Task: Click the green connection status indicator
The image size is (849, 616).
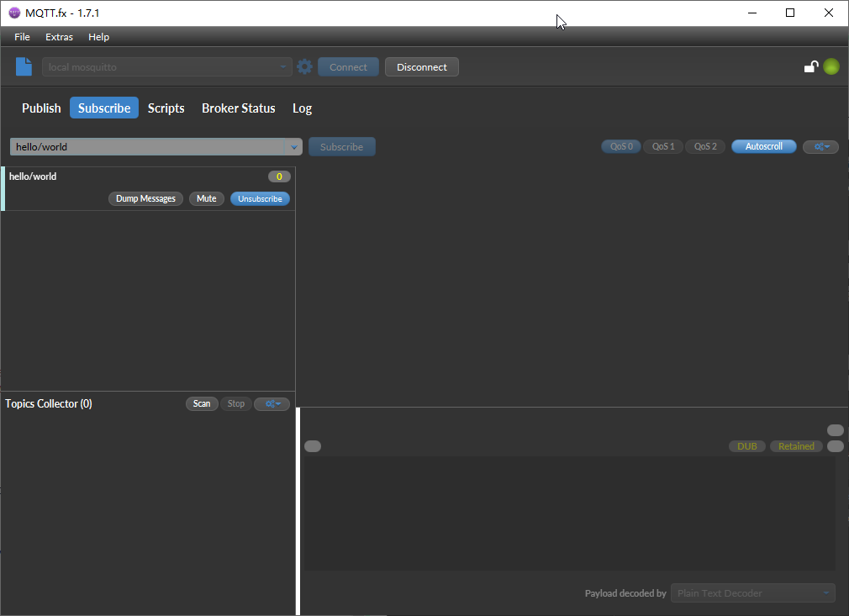Action: (831, 66)
